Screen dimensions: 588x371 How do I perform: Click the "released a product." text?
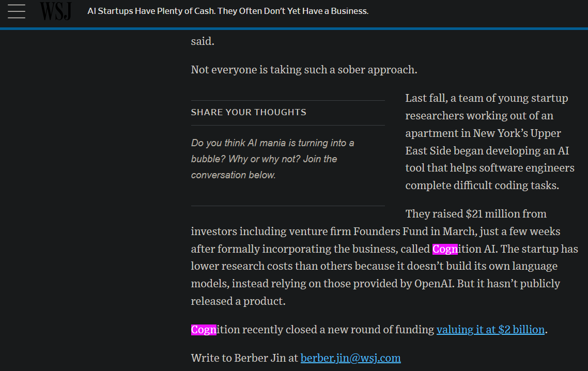tap(238, 301)
